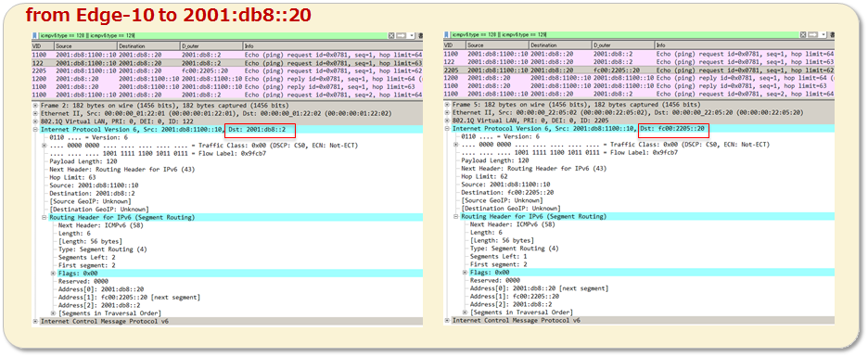Sort by VID column in Frame 2 capture
Image resolution: width=868 pixels, height=357 pixels.
pos(43,45)
